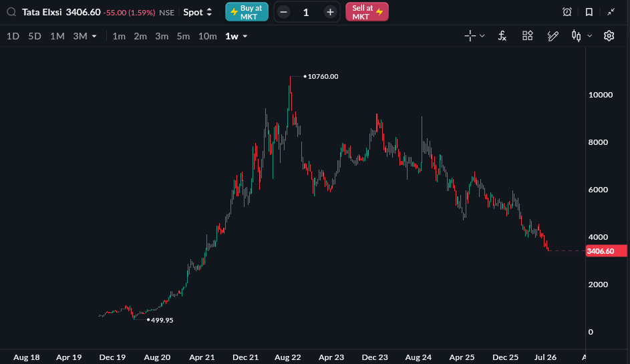Click the Dec 19 date axis label

[112, 357]
